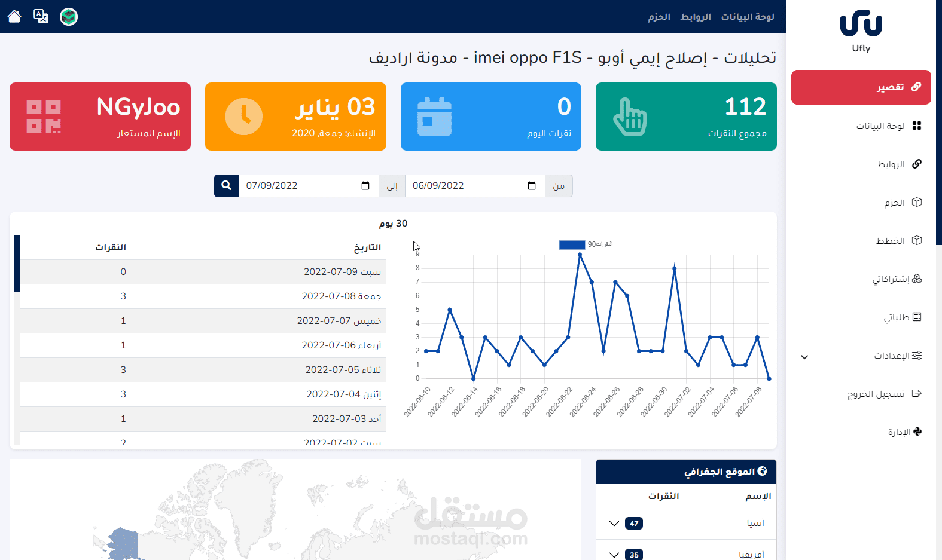Click the الخطط cube icon in sidebar

coord(917,240)
